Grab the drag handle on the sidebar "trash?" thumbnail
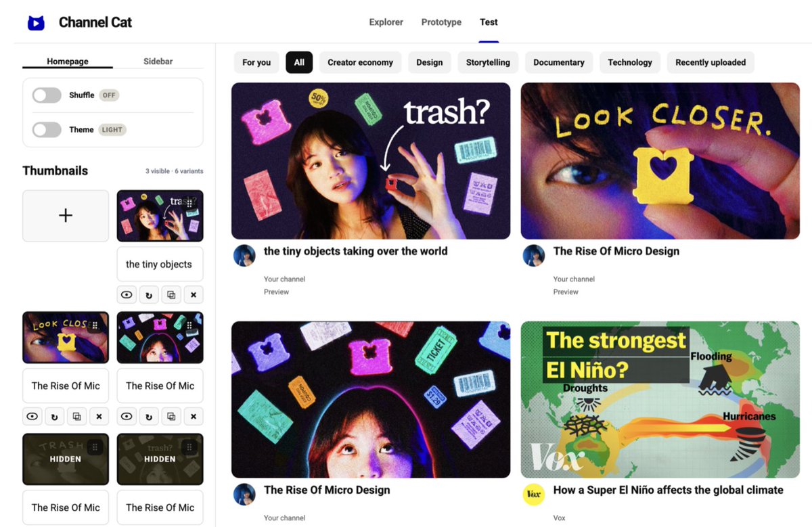 click(x=189, y=202)
